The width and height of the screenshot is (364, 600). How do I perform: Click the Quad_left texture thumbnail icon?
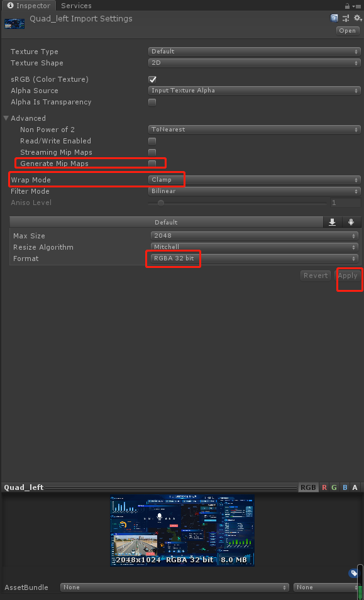(14, 23)
